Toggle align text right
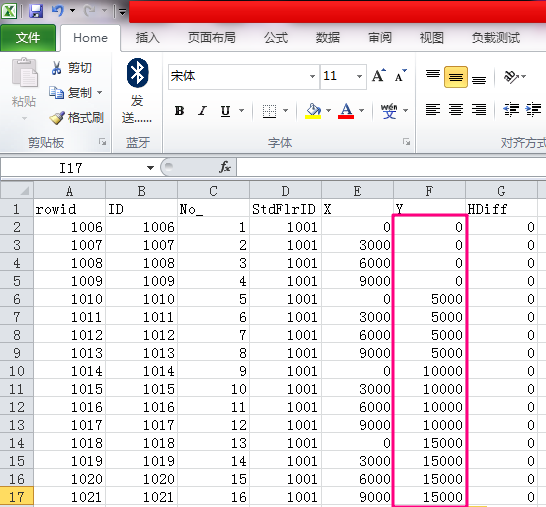The width and height of the screenshot is (546, 507). pyautogui.click(x=479, y=110)
